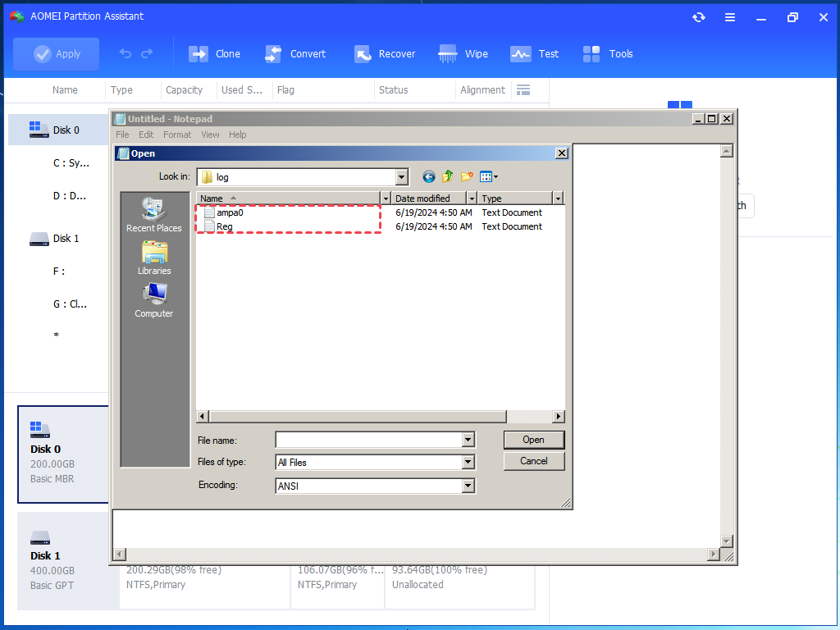The width and height of the screenshot is (840, 630).
Task: Expand the Encoding ANSI dropdown
Action: click(x=468, y=486)
